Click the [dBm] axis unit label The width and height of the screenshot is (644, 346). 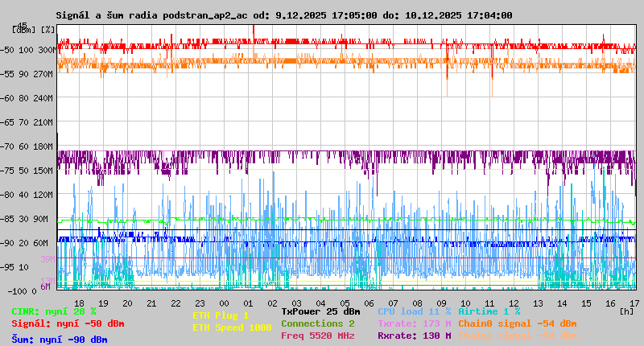click(x=23, y=29)
